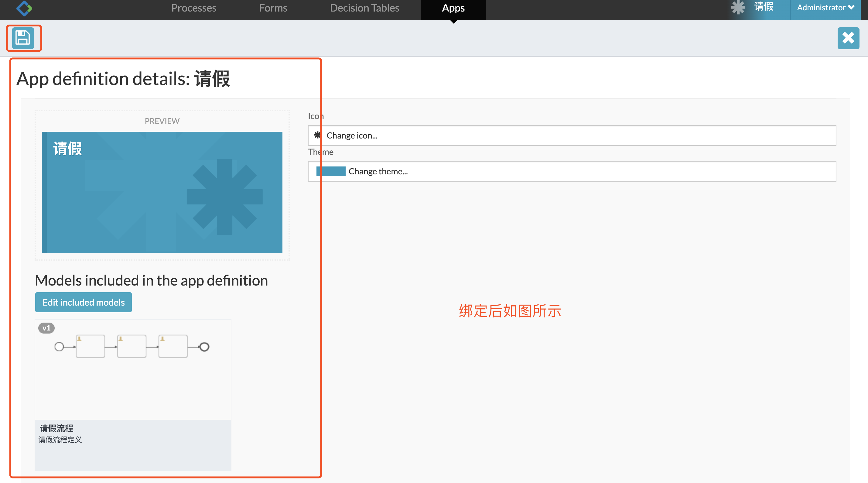The width and height of the screenshot is (868, 483).
Task: Open the Administrator user dropdown
Action: pos(825,7)
